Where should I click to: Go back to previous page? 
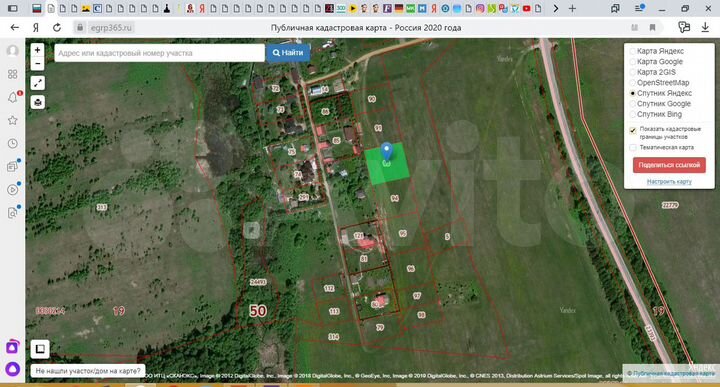pyautogui.click(x=15, y=28)
